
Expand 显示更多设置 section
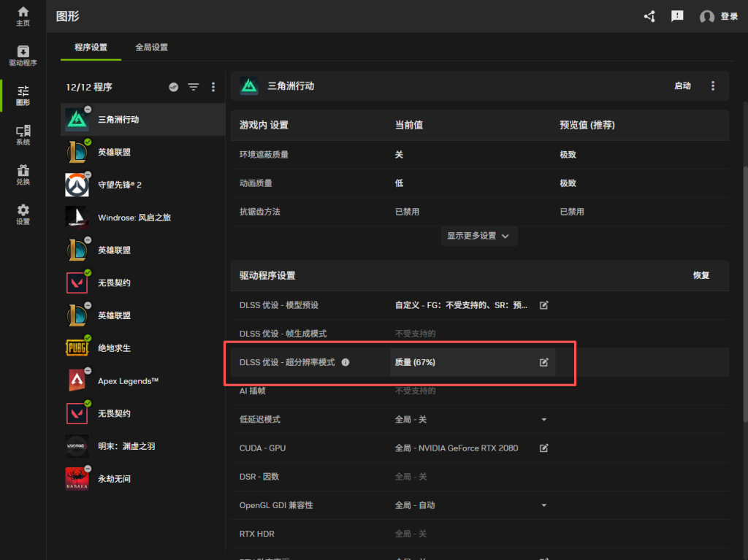tap(478, 236)
